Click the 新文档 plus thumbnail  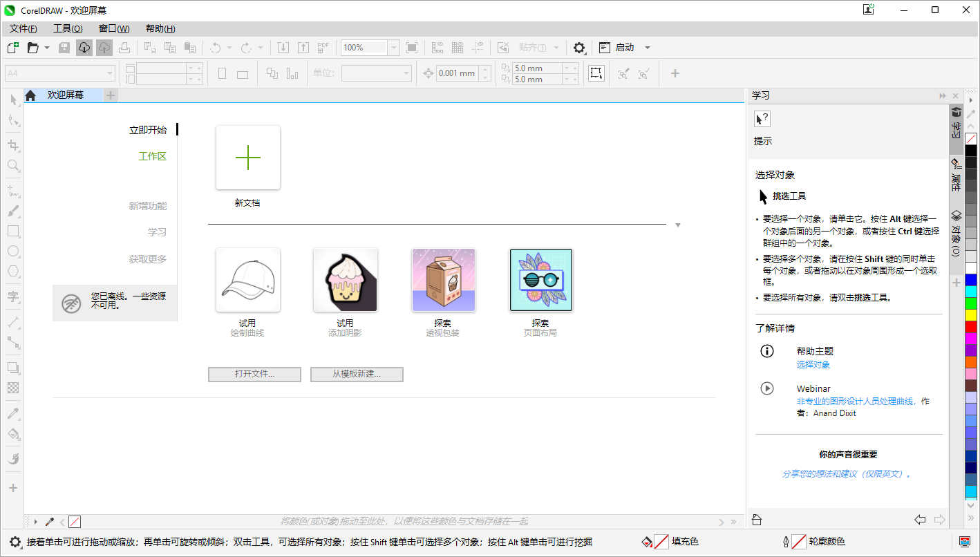(248, 158)
